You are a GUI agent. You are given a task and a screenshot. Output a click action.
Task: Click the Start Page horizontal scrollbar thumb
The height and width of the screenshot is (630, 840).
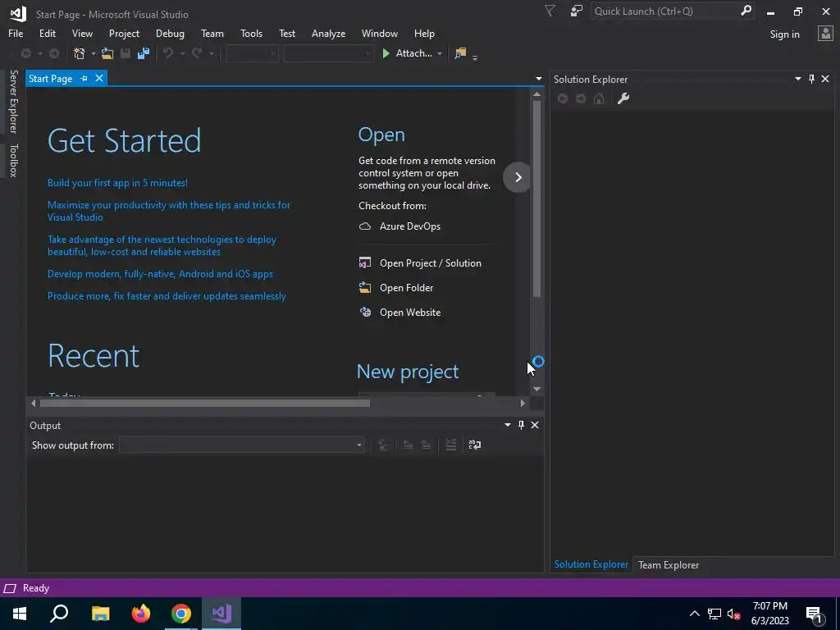point(204,403)
